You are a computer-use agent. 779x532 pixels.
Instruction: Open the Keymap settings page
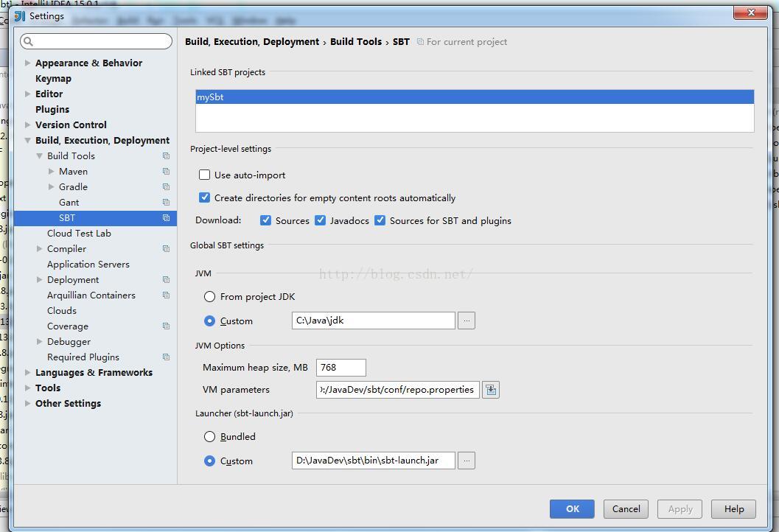click(x=53, y=79)
